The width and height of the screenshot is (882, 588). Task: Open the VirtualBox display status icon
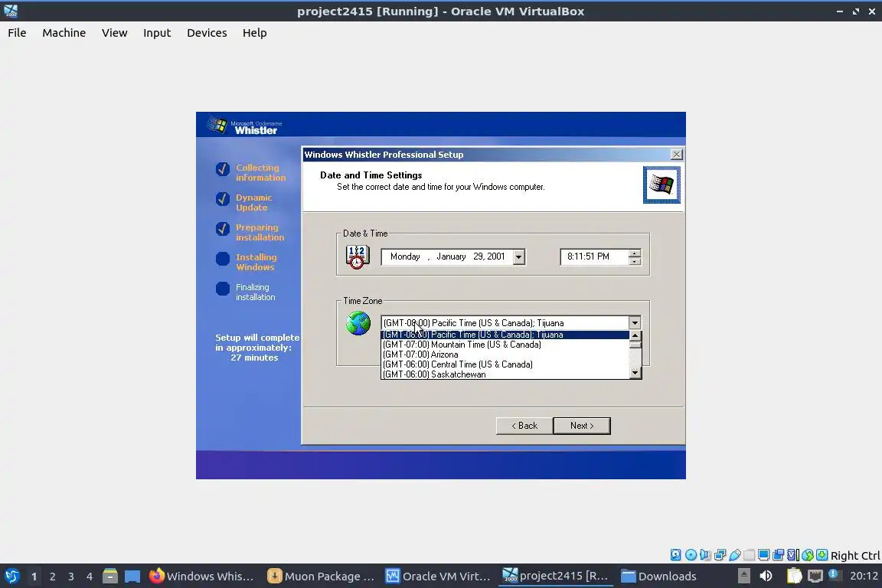point(764,555)
